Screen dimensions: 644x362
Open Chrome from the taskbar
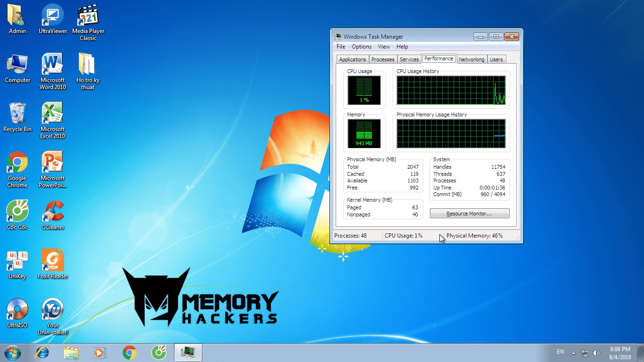129,353
